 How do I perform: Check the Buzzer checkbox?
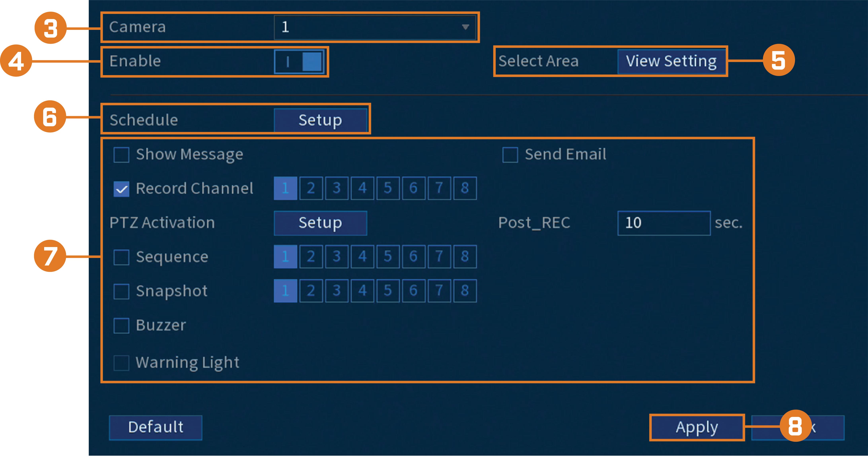pyautogui.click(x=121, y=326)
